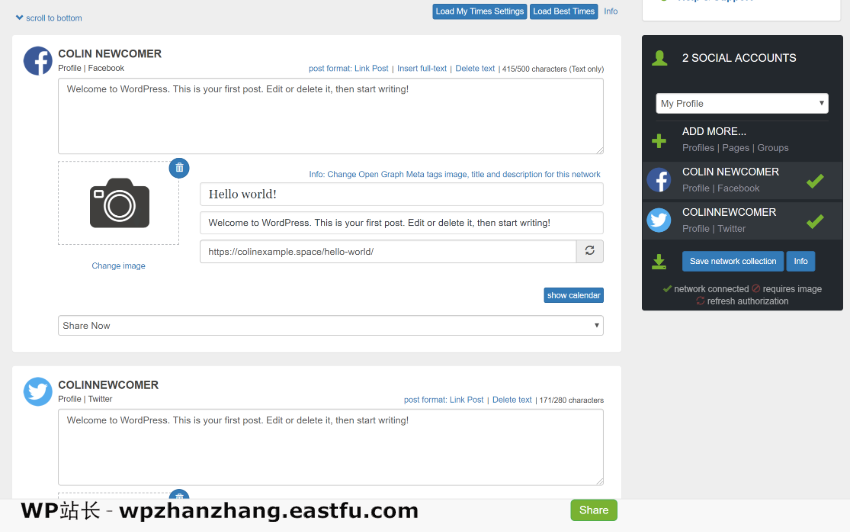Click the trash icon above the image placeholder

179,168
